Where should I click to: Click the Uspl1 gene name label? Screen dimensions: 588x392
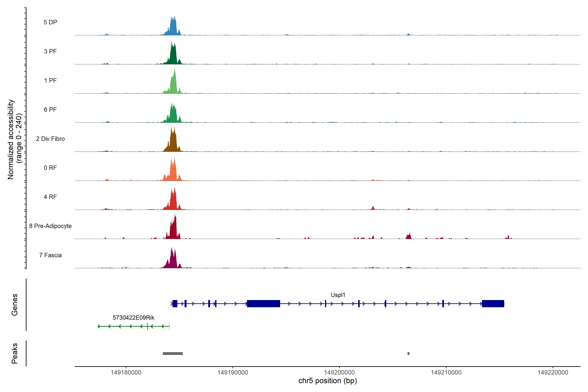[338, 295]
